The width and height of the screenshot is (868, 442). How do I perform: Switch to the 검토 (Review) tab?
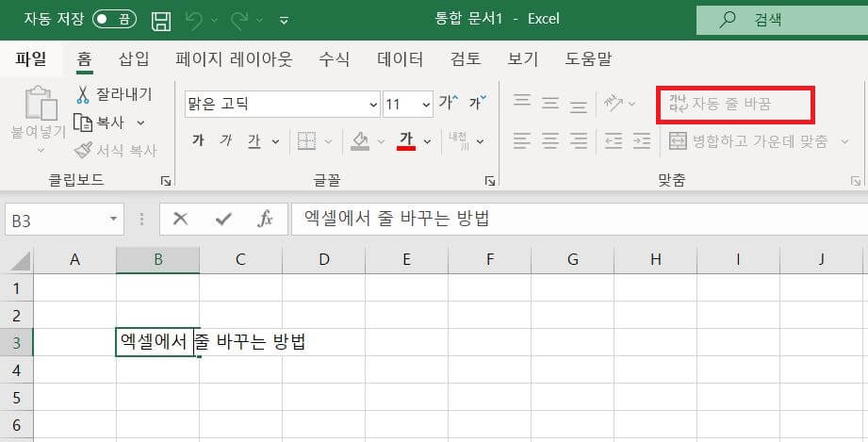pyautogui.click(x=465, y=58)
